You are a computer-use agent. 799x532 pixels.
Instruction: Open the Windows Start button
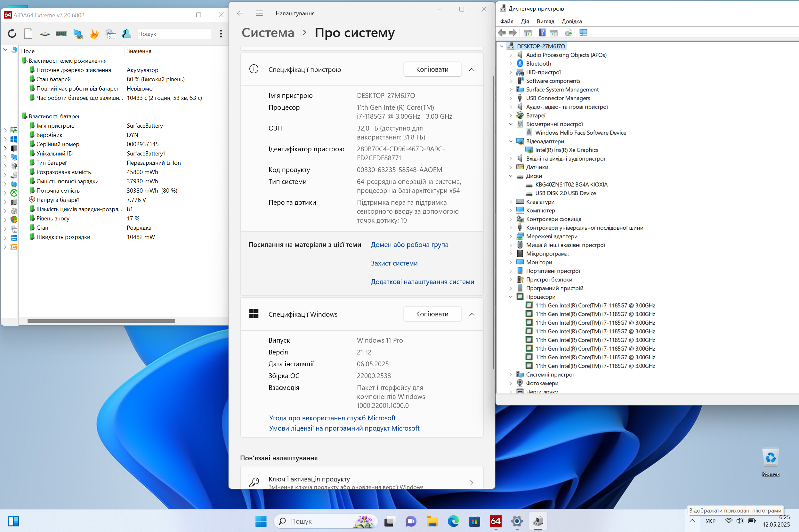[x=261, y=521]
